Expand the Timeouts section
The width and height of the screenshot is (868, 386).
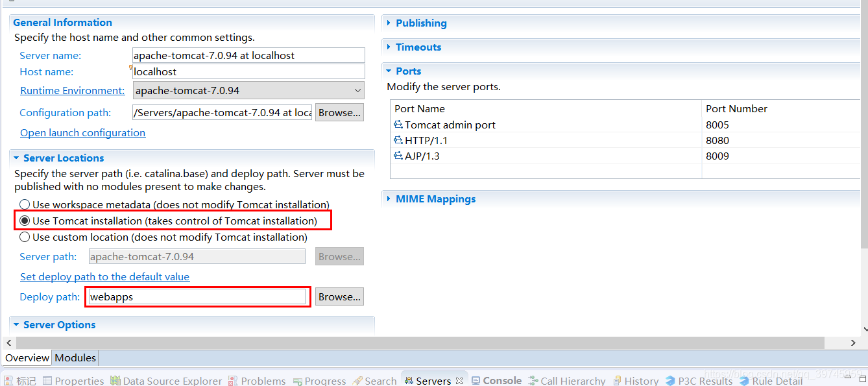pyautogui.click(x=389, y=47)
